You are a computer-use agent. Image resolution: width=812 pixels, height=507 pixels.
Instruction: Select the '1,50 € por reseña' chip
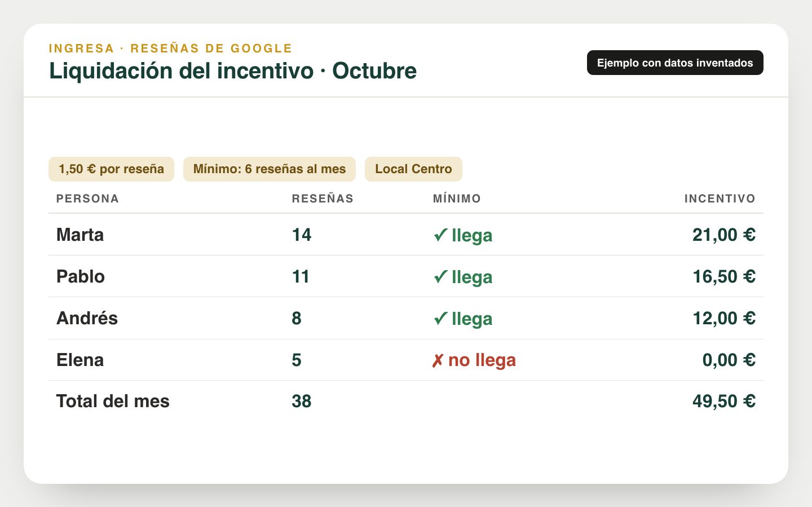[x=111, y=169]
